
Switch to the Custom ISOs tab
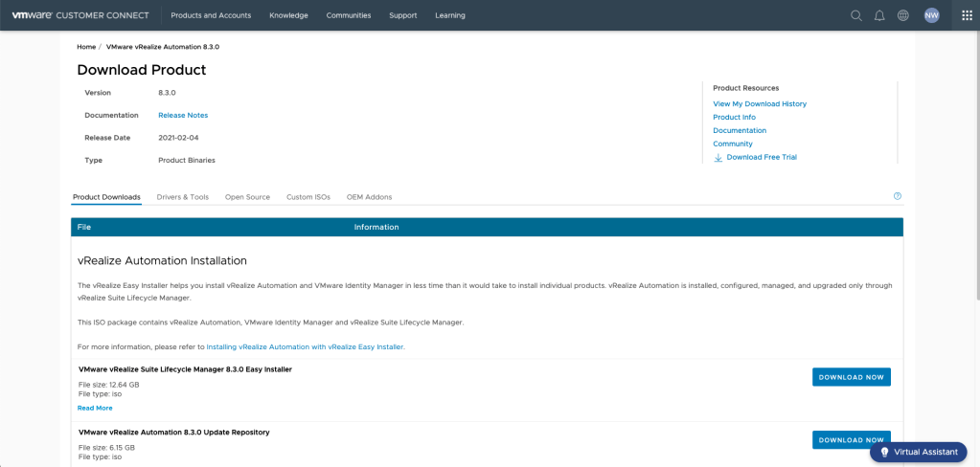click(308, 197)
